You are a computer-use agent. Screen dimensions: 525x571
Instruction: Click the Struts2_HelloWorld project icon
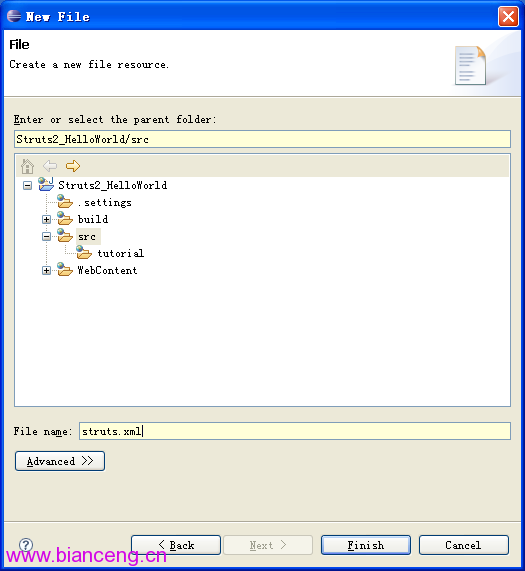click(x=46, y=185)
